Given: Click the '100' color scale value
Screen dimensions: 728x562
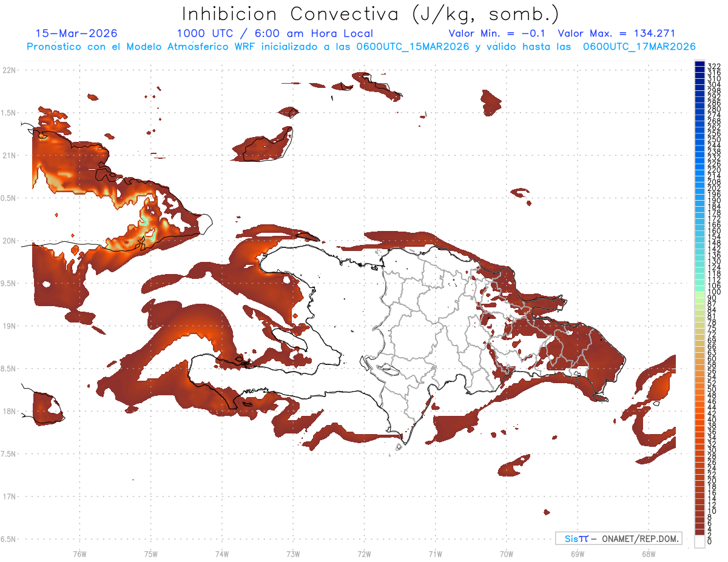Looking at the screenshot, I should tap(714, 292).
